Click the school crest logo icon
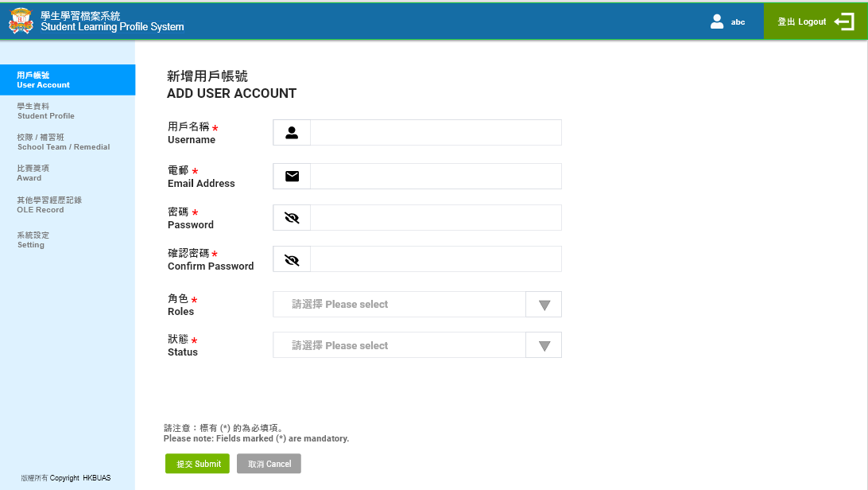The width and height of the screenshot is (868, 490). click(21, 21)
